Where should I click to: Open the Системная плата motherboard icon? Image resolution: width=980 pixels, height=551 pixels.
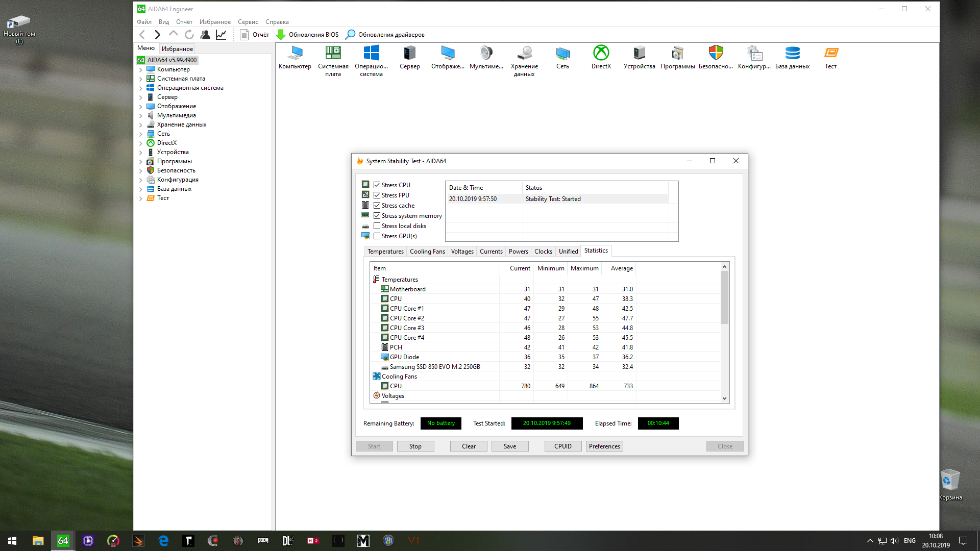(333, 54)
